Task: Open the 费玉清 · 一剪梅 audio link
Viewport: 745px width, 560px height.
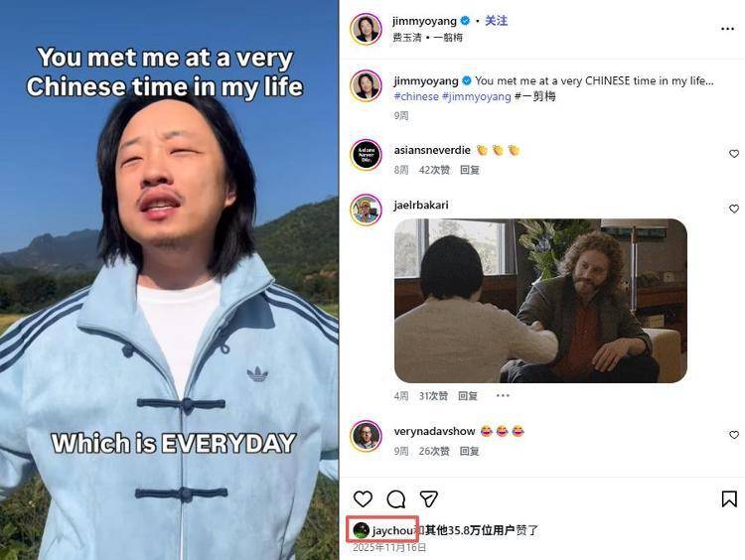Action: pyautogui.click(x=427, y=37)
